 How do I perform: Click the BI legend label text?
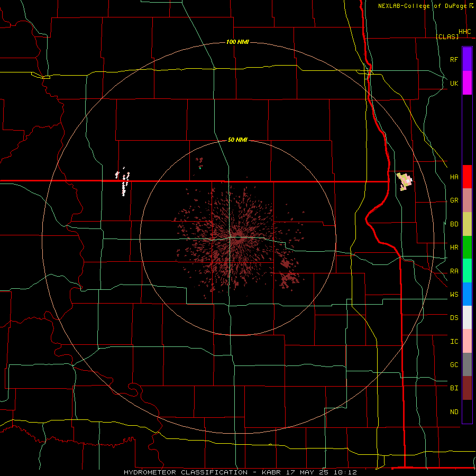pos(454,388)
